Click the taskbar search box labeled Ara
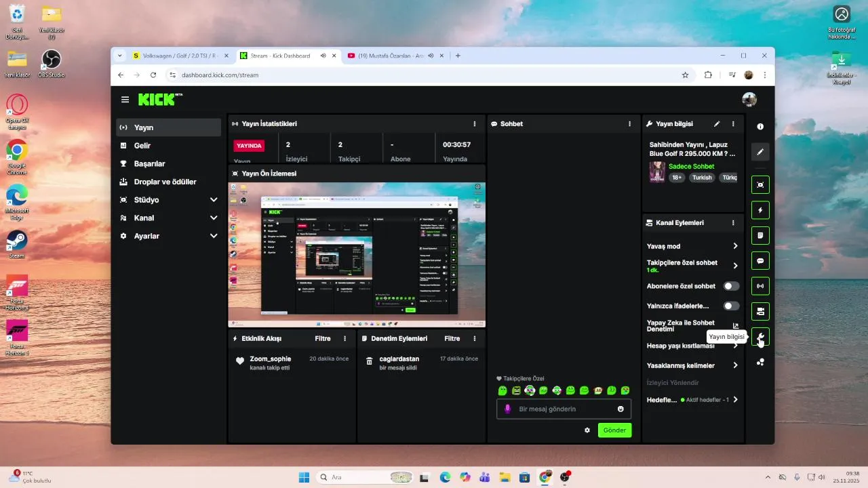Viewport: 868px width, 488px height. [x=366, y=477]
